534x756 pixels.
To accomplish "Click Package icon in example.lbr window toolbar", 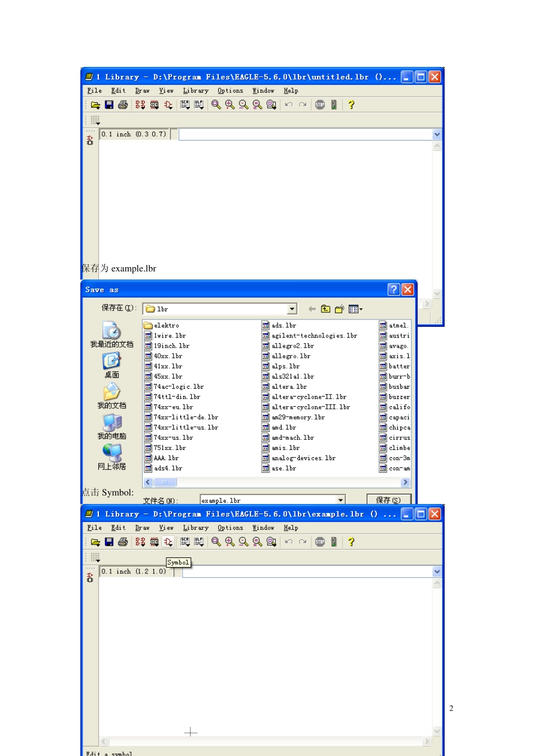I will [154, 542].
